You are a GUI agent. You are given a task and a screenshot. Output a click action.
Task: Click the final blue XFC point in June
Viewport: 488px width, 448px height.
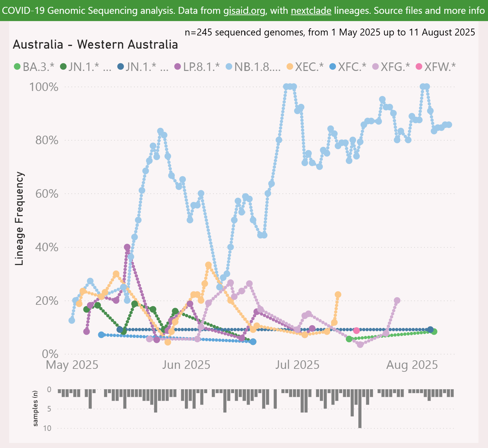click(253, 342)
